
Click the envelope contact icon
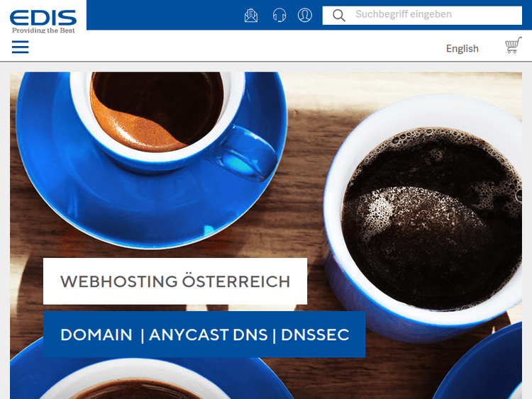coord(251,16)
